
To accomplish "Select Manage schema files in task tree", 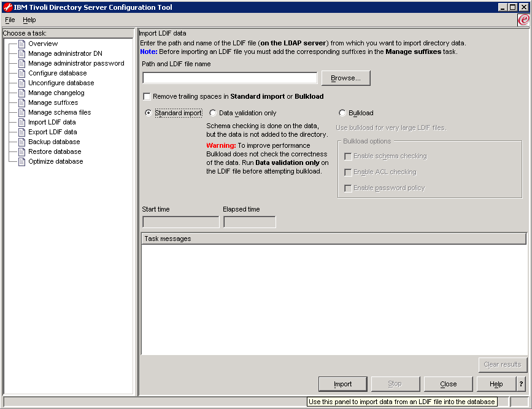I will pos(60,112).
